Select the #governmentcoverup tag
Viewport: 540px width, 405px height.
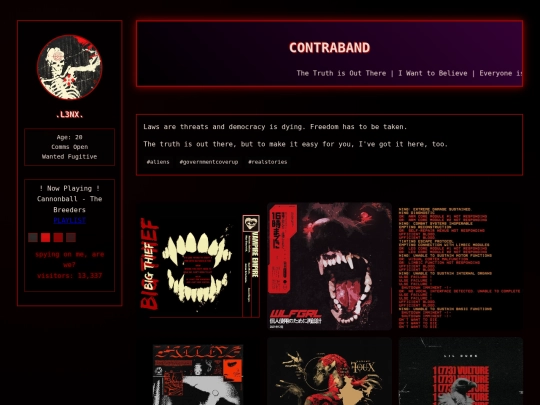pos(209,162)
